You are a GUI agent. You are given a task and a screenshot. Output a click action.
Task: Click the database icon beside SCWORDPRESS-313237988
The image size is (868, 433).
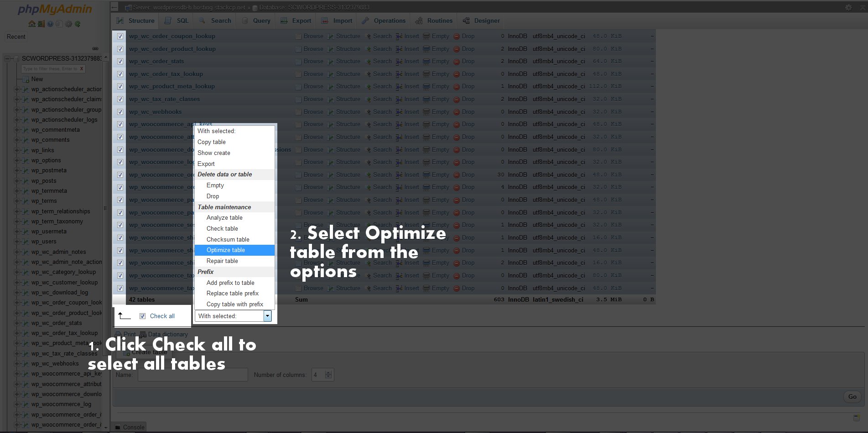(x=17, y=59)
